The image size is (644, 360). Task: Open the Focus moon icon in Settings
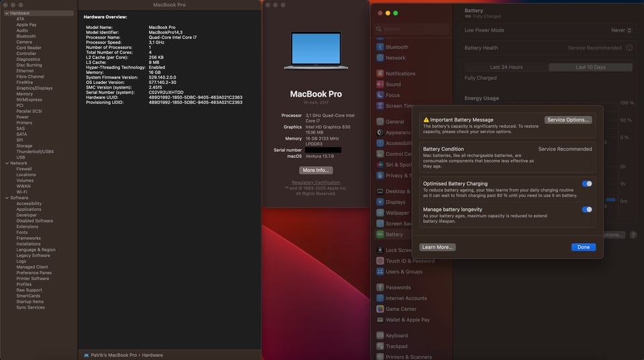380,95
